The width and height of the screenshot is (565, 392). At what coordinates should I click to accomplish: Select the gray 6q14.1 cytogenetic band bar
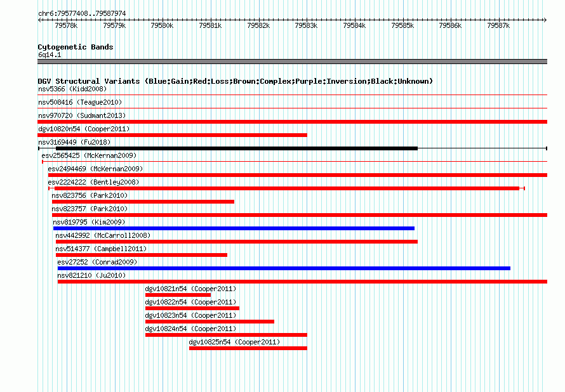[292, 62]
